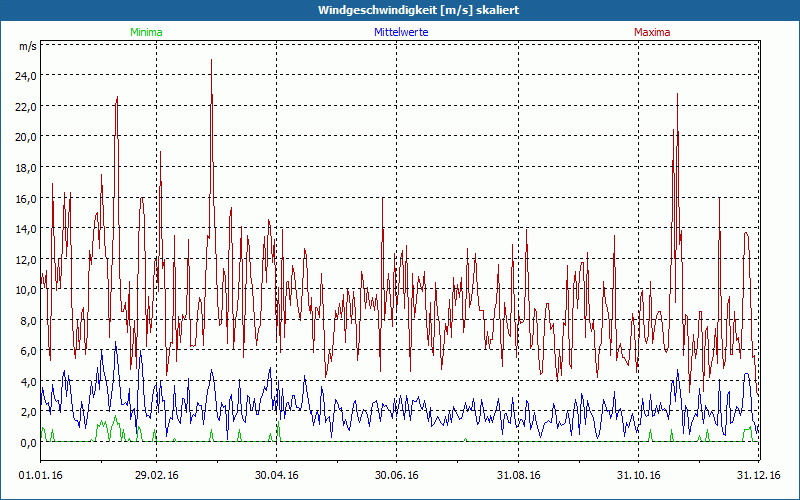This screenshot has height=500, width=800.
Task: Select the blue 'Mittelwerte' legend label
Action: point(401,32)
